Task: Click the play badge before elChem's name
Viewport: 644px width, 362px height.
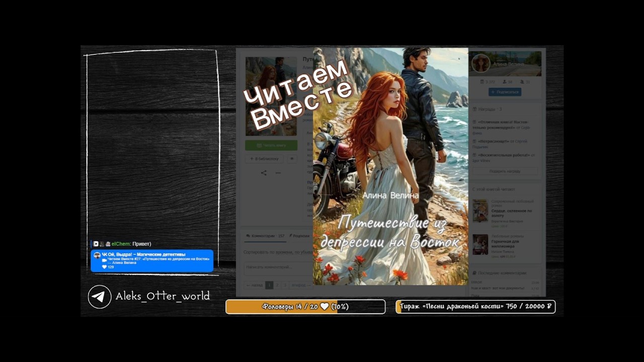Action: (x=96, y=244)
